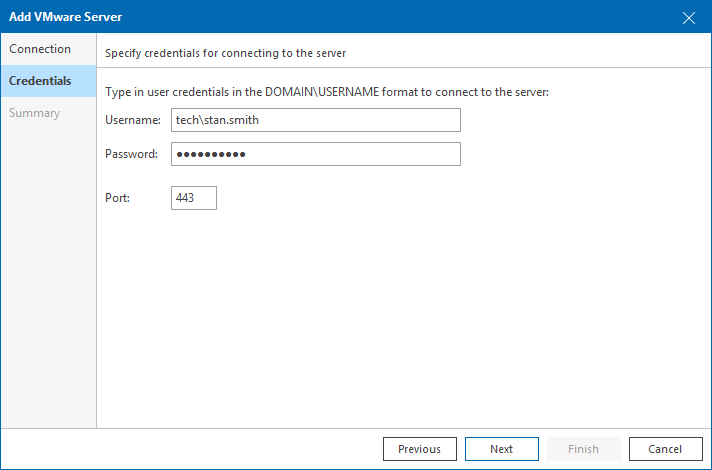712x470 pixels.
Task: Click the "Port:" label
Action: pyautogui.click(x=117, y=198)
